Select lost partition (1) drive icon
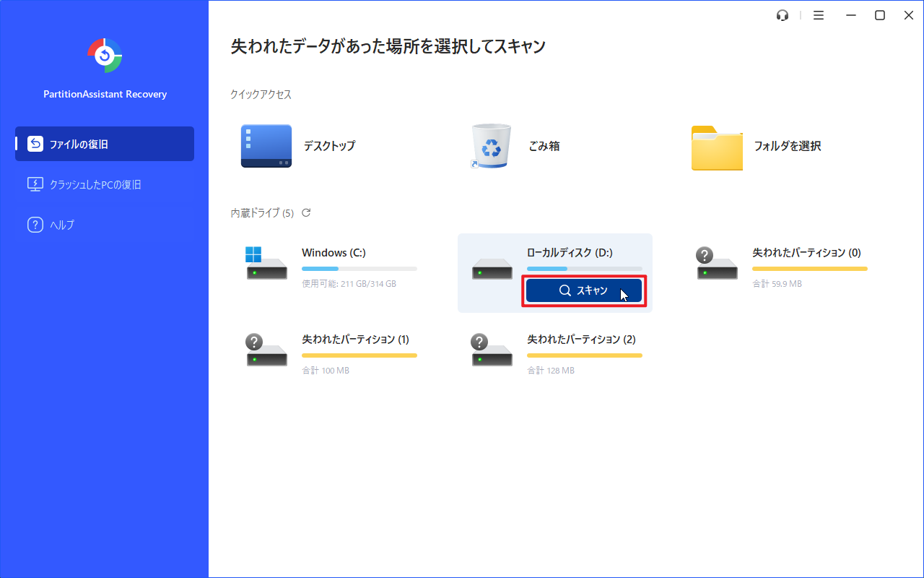Image resolution: width=924 pixels, height=578 pixels. point(266,350)
